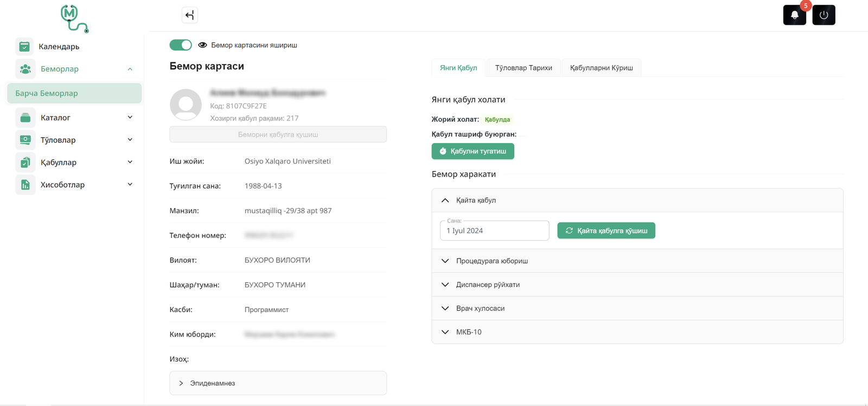
Task: Switch to Тўловлар Тарихи tab
Action: [523, 68]
